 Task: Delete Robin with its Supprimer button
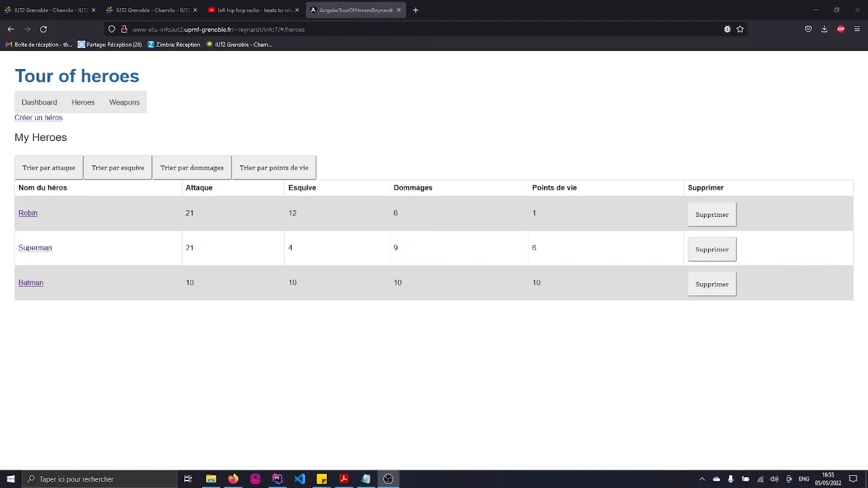(x=712, y=215)
